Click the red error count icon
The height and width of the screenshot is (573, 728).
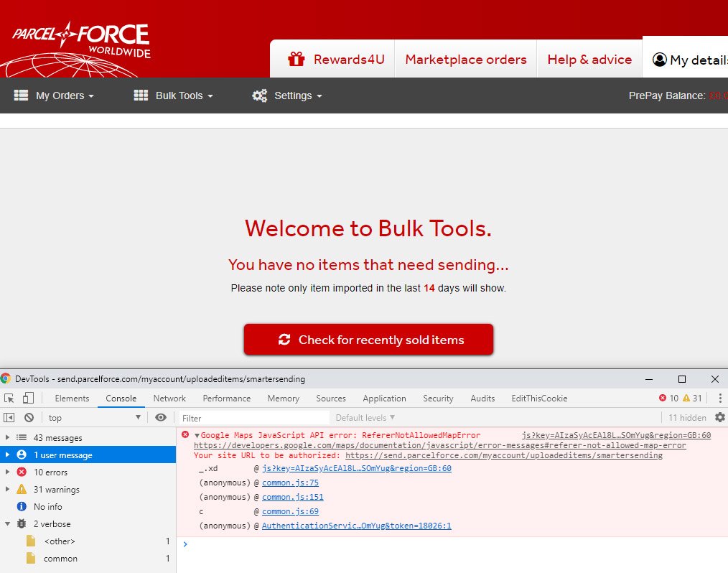point(663,398)
